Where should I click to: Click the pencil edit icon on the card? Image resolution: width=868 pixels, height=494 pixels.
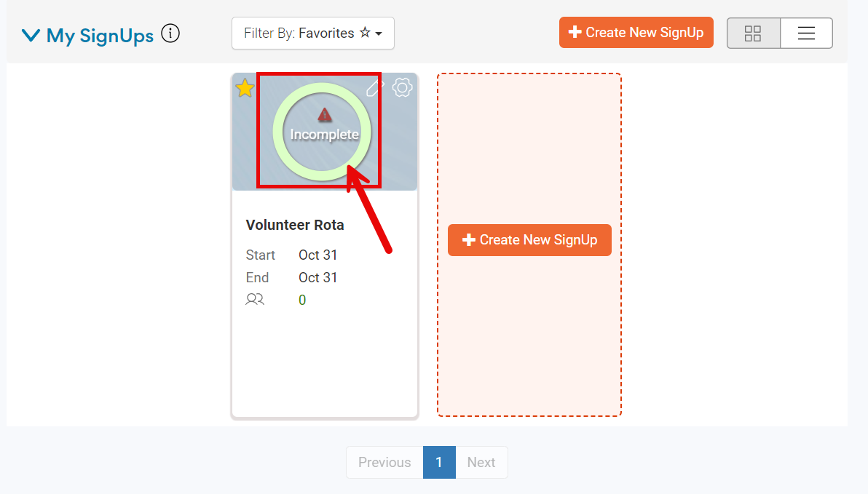pyautogui.click(x=374, y=88)
